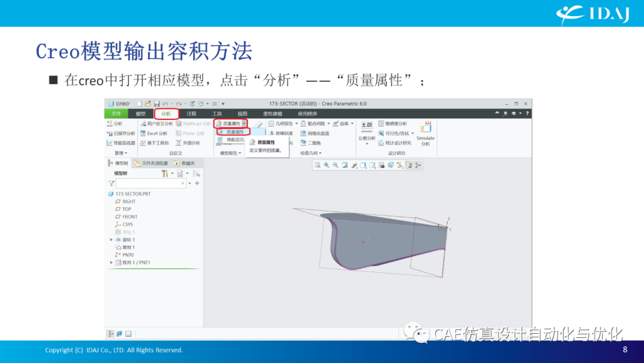
Task: Click the 统计设计研究 statistical design study button
Action: point(394,143)
